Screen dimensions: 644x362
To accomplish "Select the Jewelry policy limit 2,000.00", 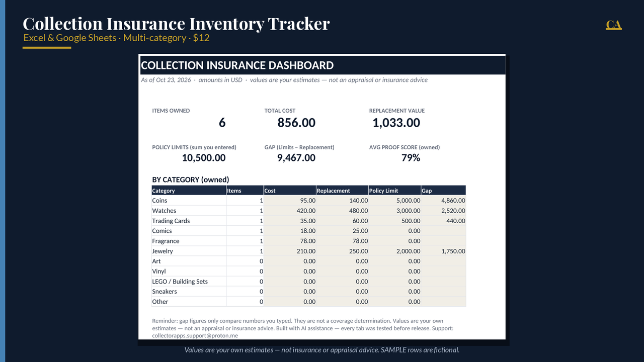I will [x=394, y=251].
